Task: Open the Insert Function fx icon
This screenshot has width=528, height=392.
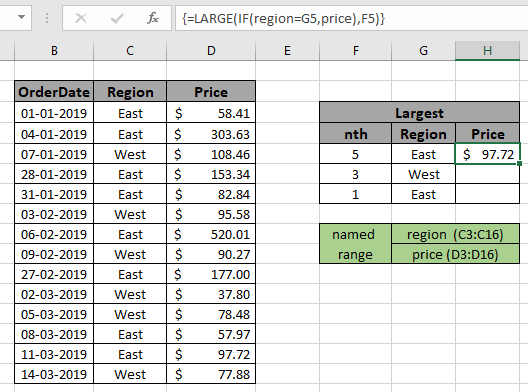Action: coord(153,18)
